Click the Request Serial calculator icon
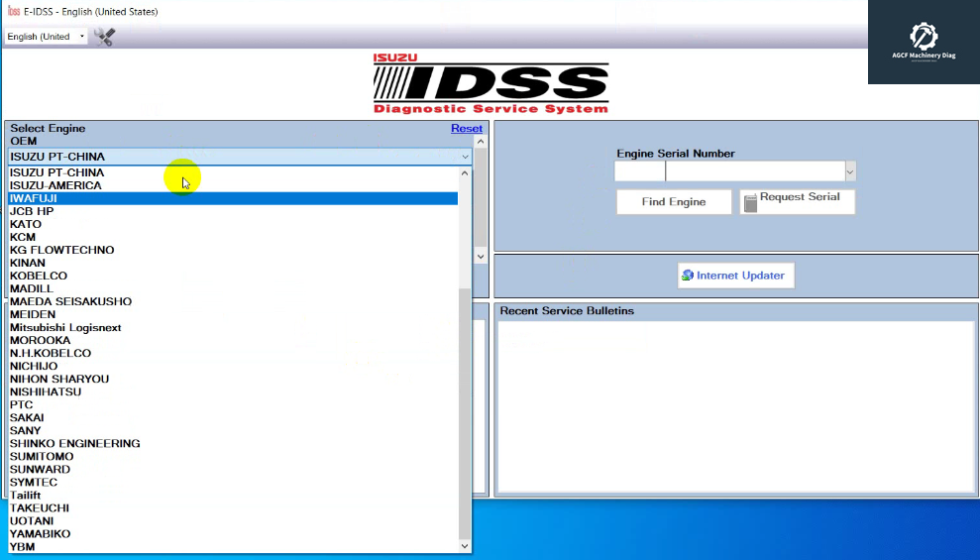 tap(751, 202)
